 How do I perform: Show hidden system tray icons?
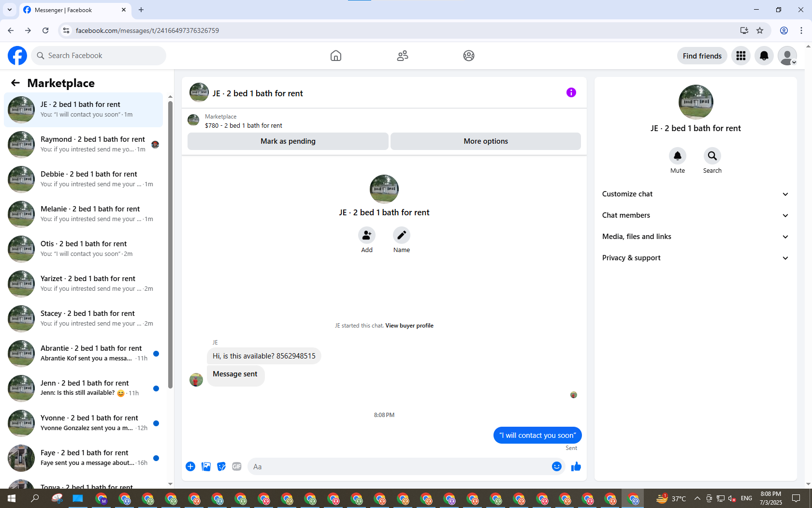coord(697,498)
